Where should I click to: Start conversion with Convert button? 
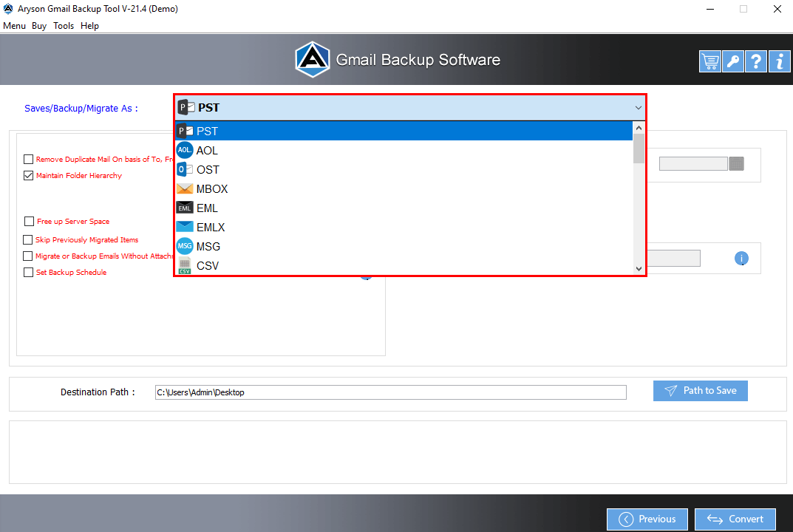click(x=735, y=519)
